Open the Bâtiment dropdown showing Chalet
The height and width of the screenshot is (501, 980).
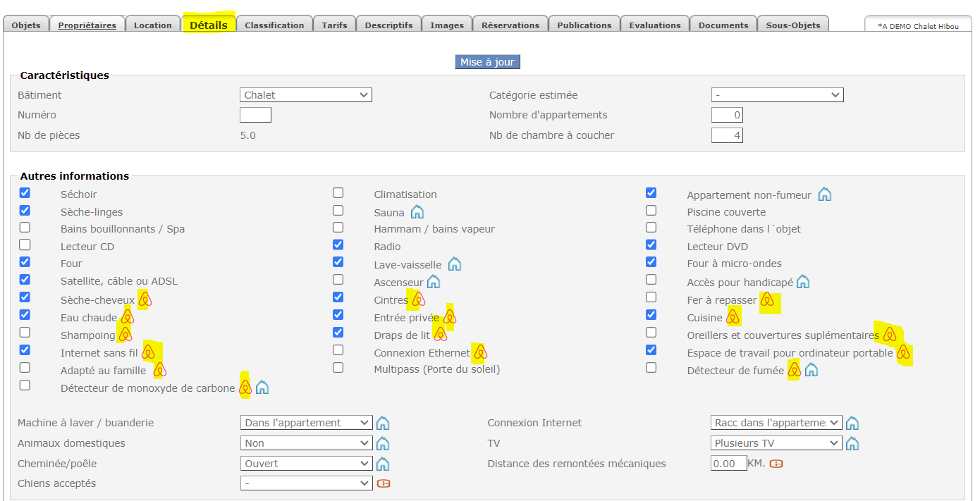pyautogui.click(x=306, y=95)
